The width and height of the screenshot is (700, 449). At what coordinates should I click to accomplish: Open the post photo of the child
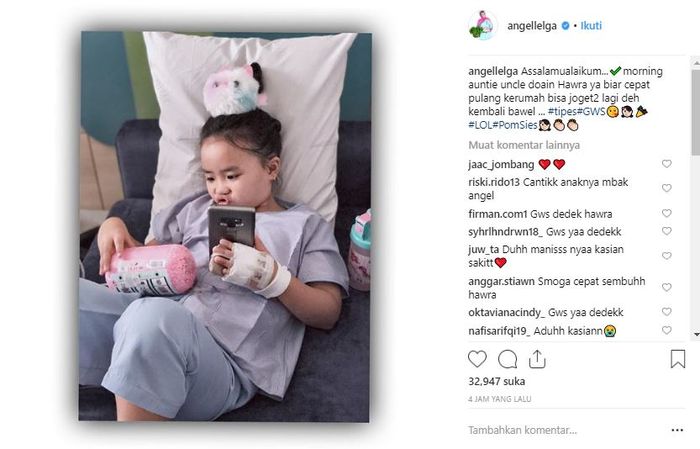click(225, 226)
